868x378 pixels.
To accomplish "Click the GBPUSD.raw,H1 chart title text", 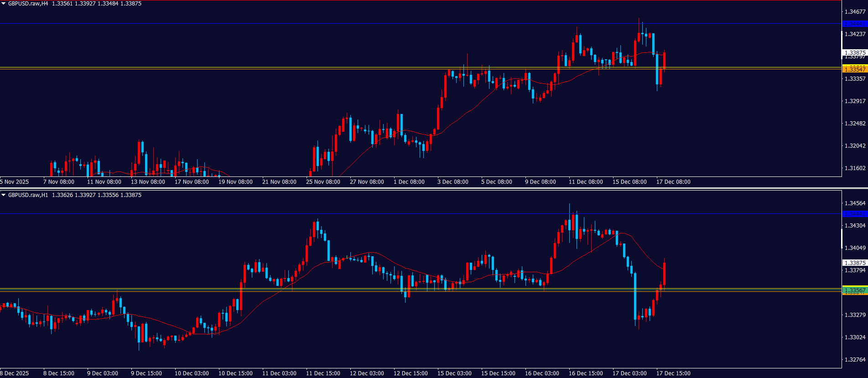I will point(28,195).
